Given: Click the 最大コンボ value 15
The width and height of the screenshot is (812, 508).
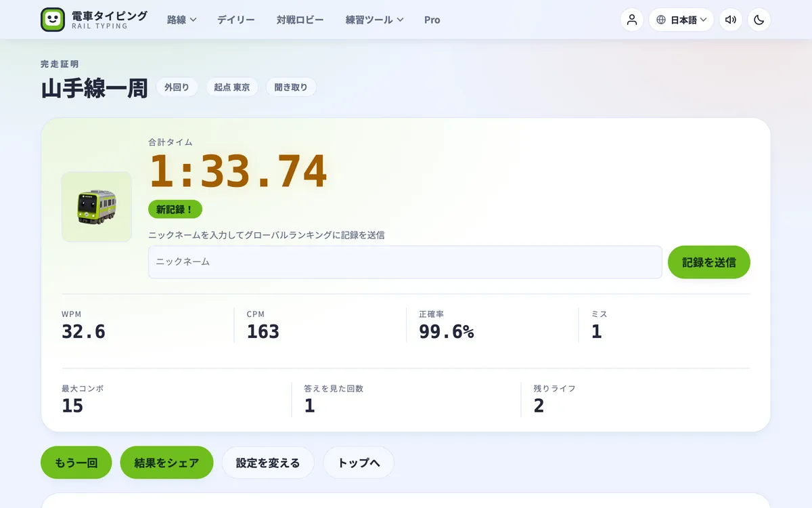Looking at the screenshot, I should tap(72, 406).
